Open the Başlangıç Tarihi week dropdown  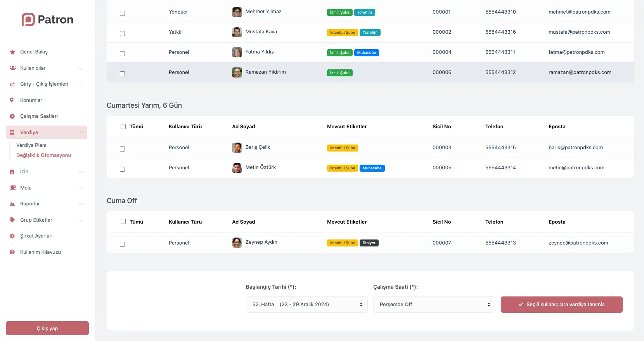(306, 305)
